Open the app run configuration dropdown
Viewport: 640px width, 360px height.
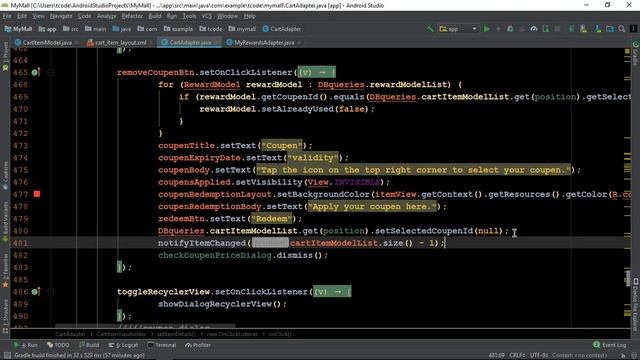pos(458,29)
